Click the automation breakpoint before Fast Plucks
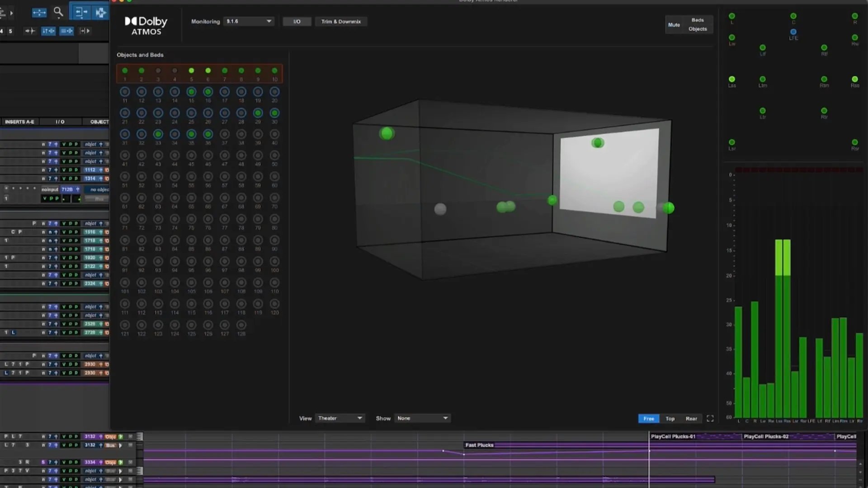The height and width of the screenshot is (488, 868). (443, 450)
